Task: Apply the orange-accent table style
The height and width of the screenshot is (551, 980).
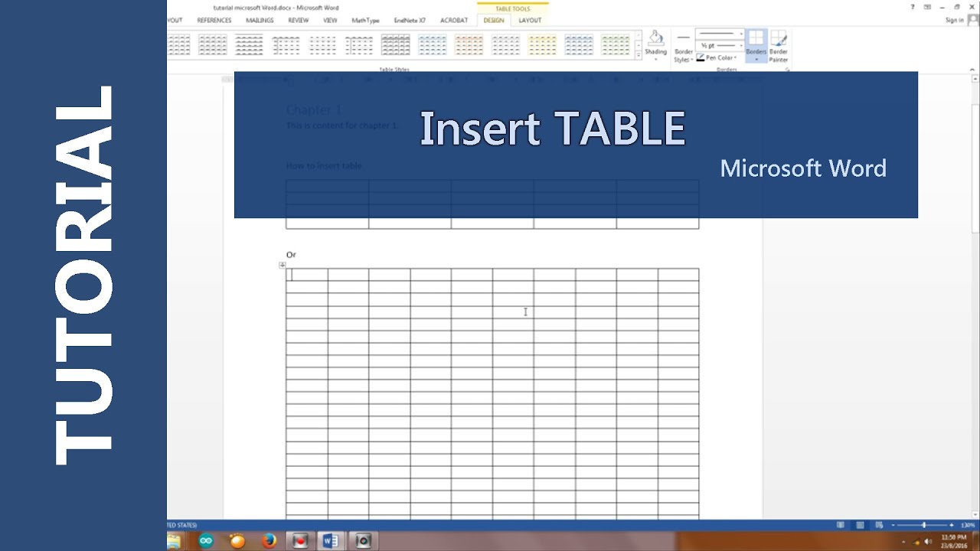Action: [469, 44]
